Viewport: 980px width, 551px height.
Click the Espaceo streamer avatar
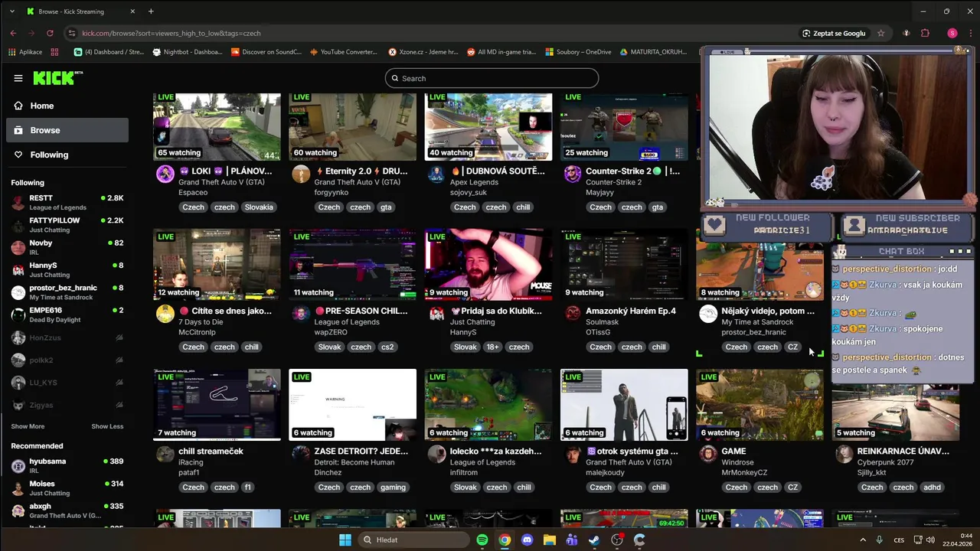pos(165,174)
